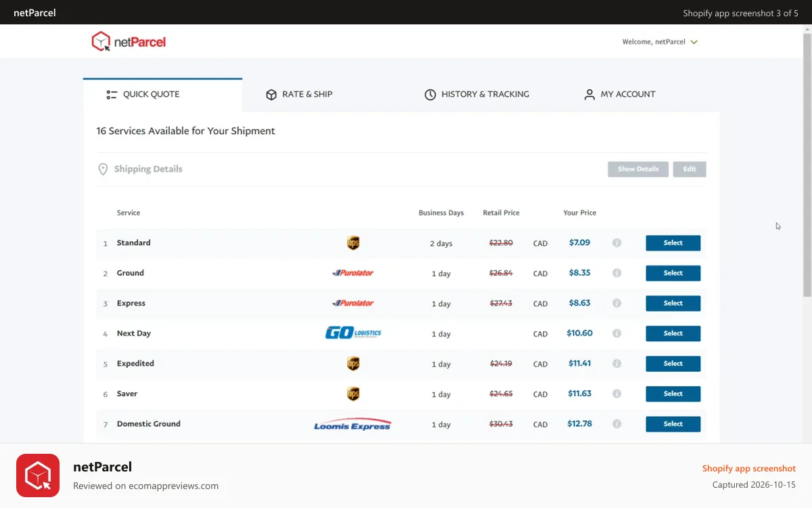Click the $7.09 price
Viewport: 812px width, 508px height.
pos(580,242)
